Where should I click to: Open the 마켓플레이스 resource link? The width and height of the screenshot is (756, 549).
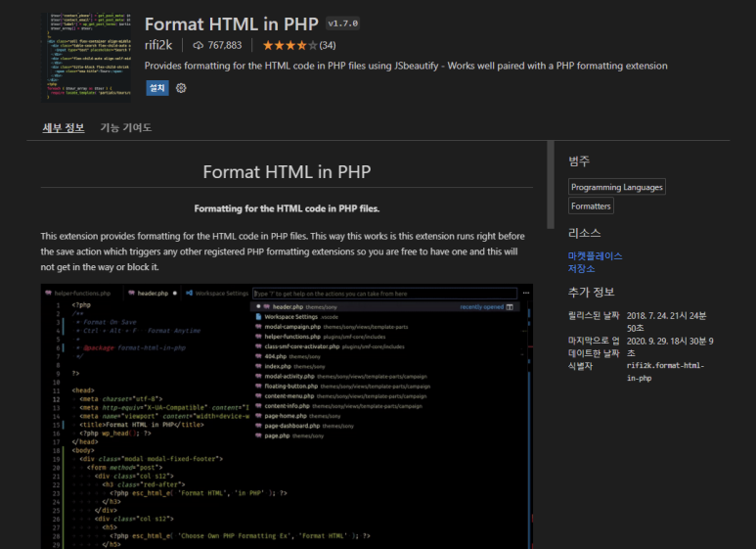(595, 256)
